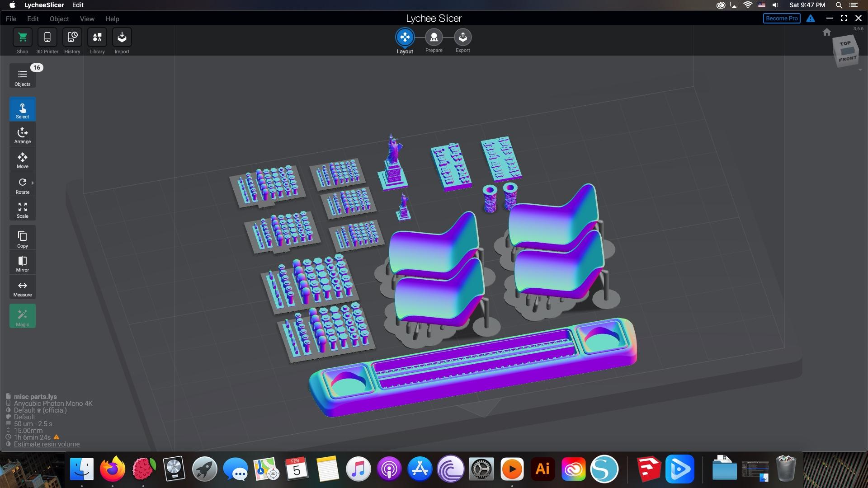Open the LycheeSlicer app menu
Viewport: 868px width, 488px height.
point(44,5)
